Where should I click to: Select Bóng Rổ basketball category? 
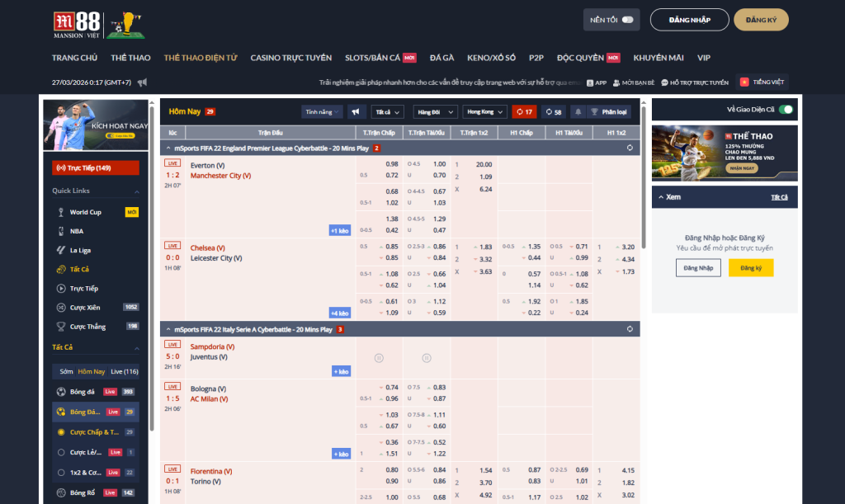pos(96,492)
